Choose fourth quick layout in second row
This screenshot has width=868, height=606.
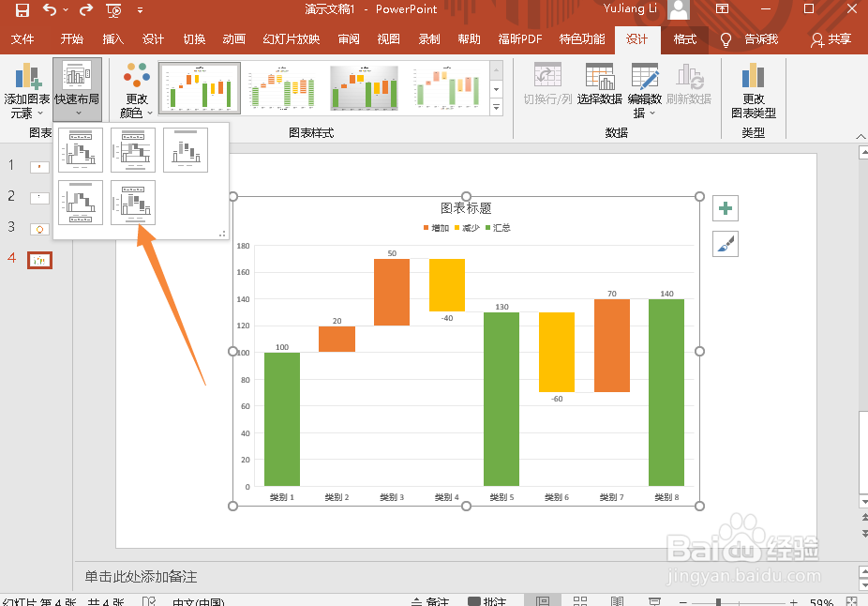(81, 203)
